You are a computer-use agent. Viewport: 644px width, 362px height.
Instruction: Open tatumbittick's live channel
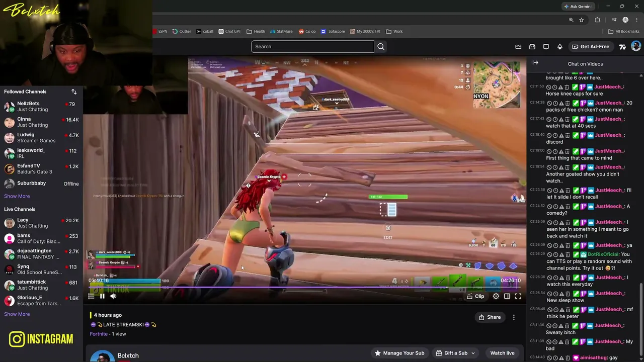pos(41,285)
